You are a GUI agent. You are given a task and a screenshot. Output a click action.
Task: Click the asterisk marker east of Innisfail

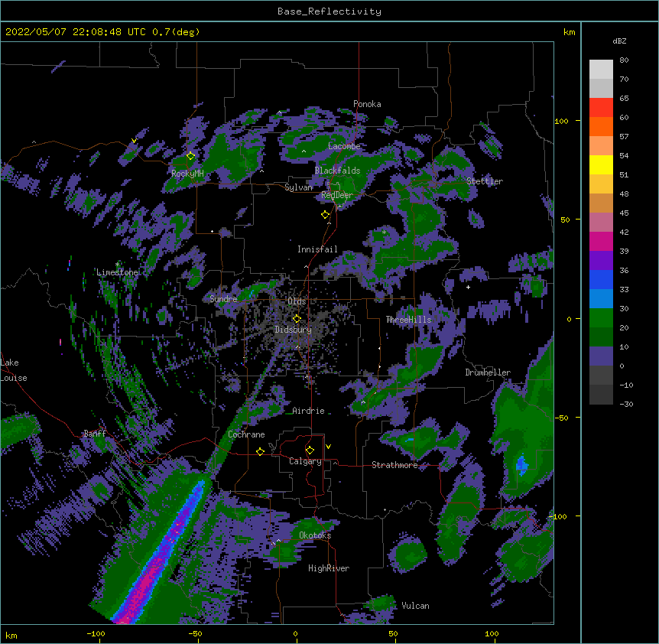click(384, 232)
